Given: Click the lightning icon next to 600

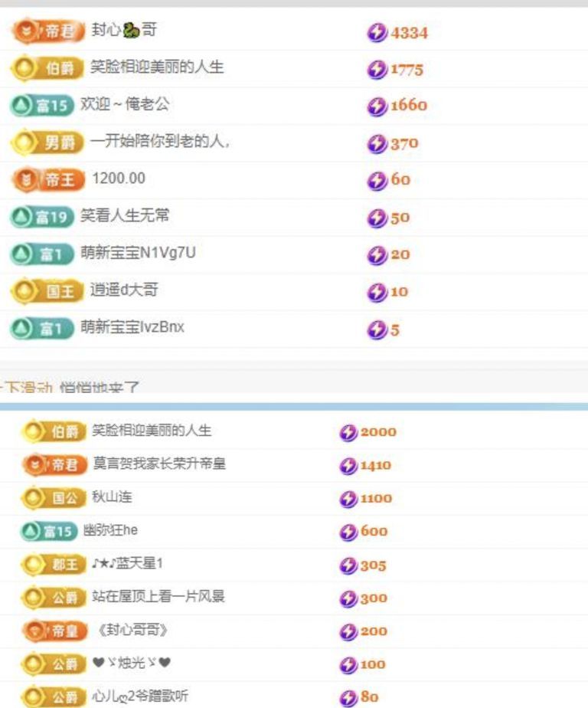Looking at the screenshot, I should coord(348,532).
